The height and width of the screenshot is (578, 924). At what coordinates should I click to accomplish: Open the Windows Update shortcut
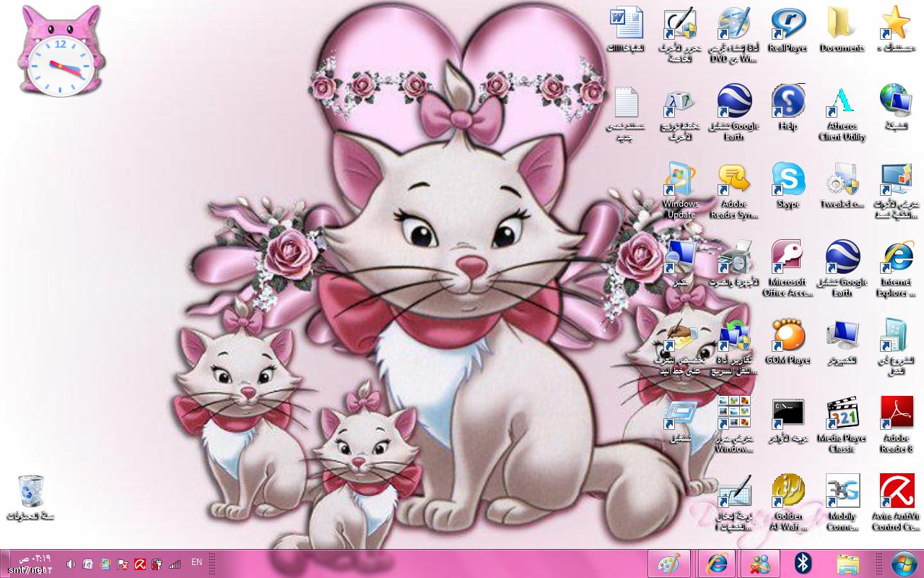tap(680, 191)
